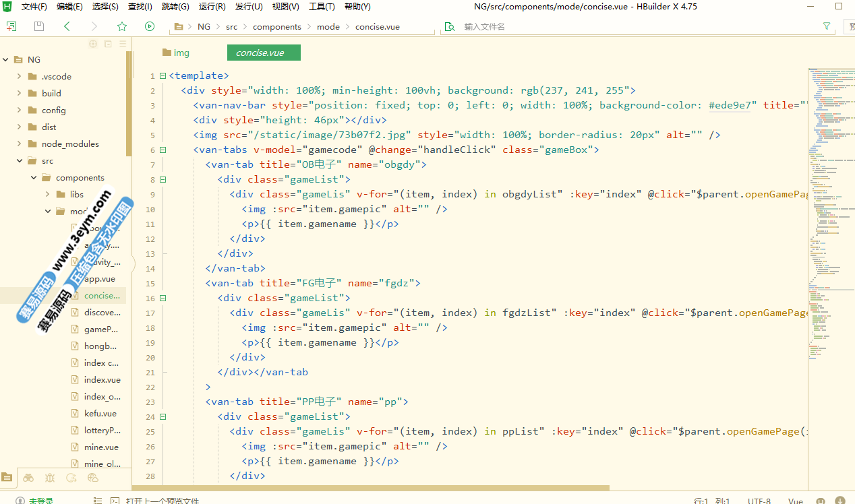This screenshot has width=855, height=504.
Task: Expand the node_modules folder
Action: (20, 144)
